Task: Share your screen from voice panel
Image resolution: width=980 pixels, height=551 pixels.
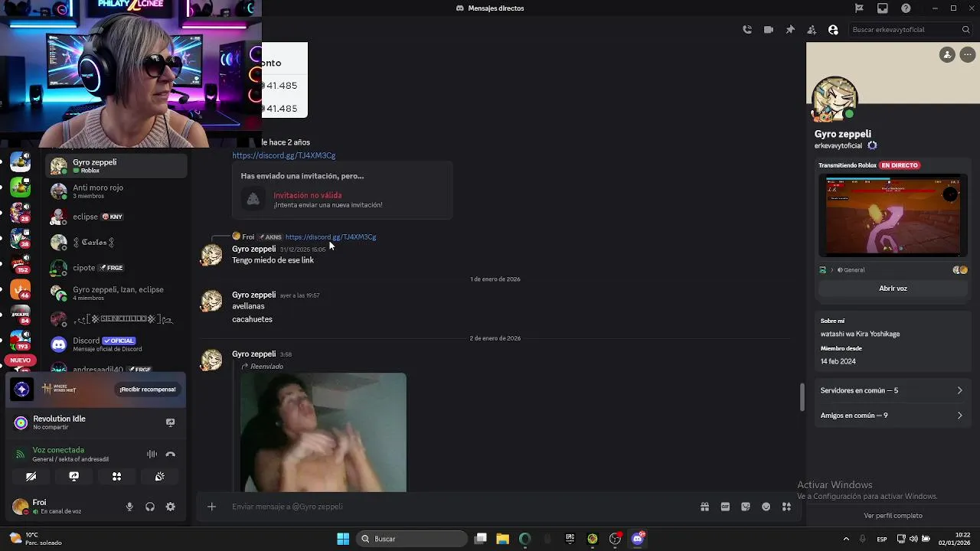Action: click(x=74, y=476)
